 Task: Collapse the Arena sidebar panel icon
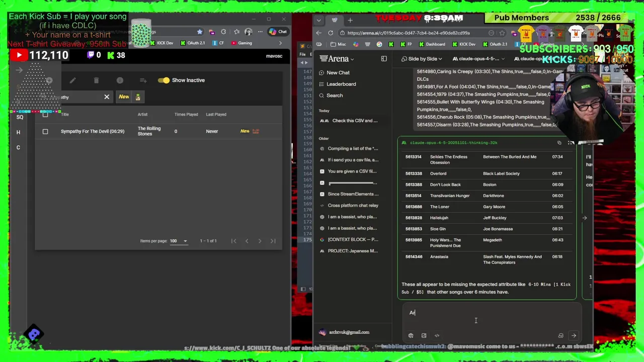[x=384, y=59]
